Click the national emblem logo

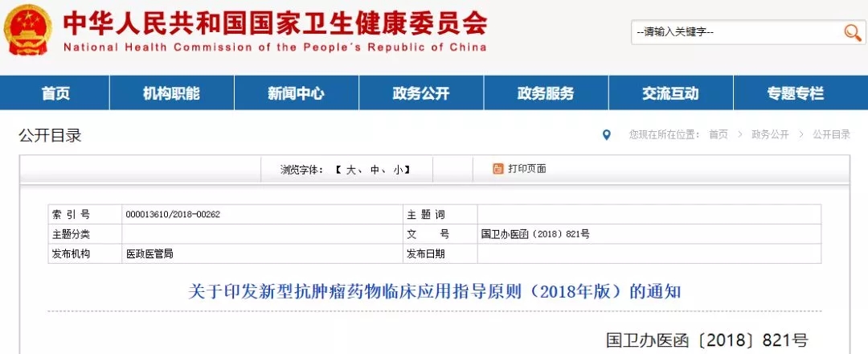tap(27, 29)
